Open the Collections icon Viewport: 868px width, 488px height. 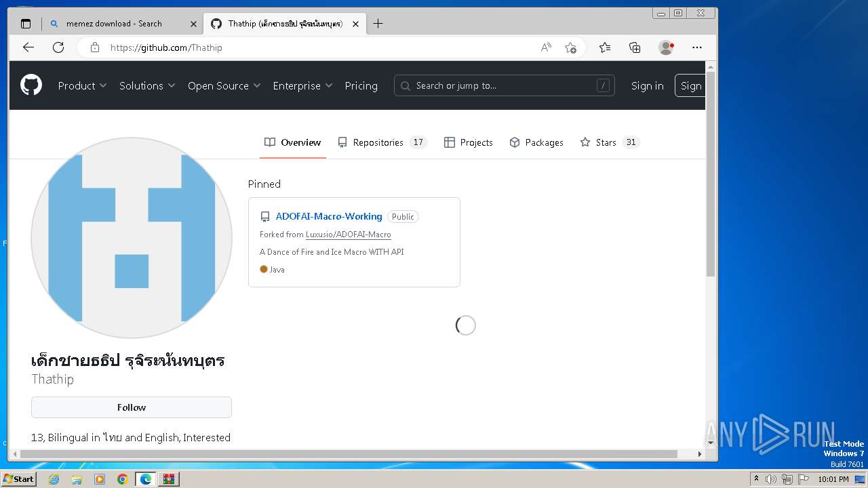635,47
